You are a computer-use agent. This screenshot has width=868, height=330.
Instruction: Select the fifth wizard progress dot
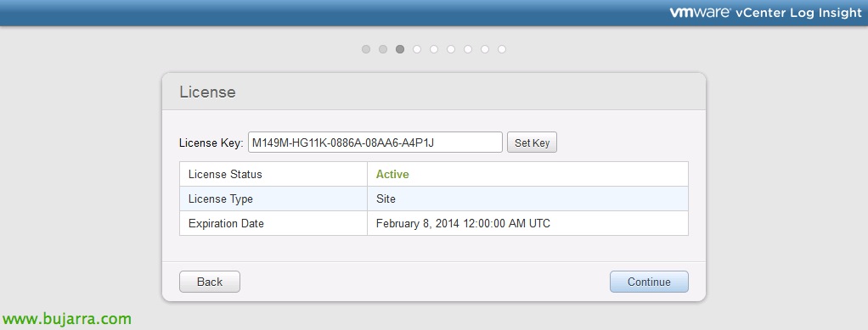point(434,49)
